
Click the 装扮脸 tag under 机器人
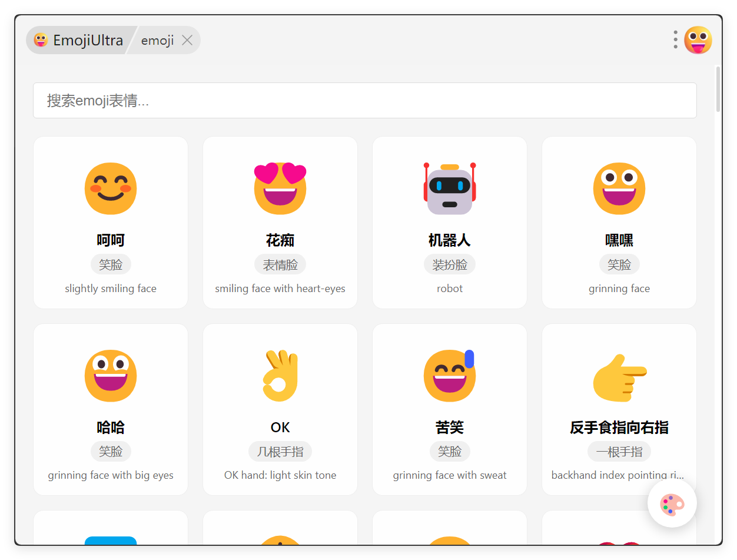(450, 264)
